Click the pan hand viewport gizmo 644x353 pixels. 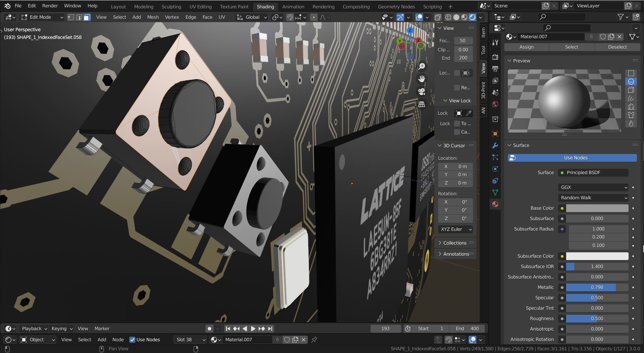tap(422, 79)
